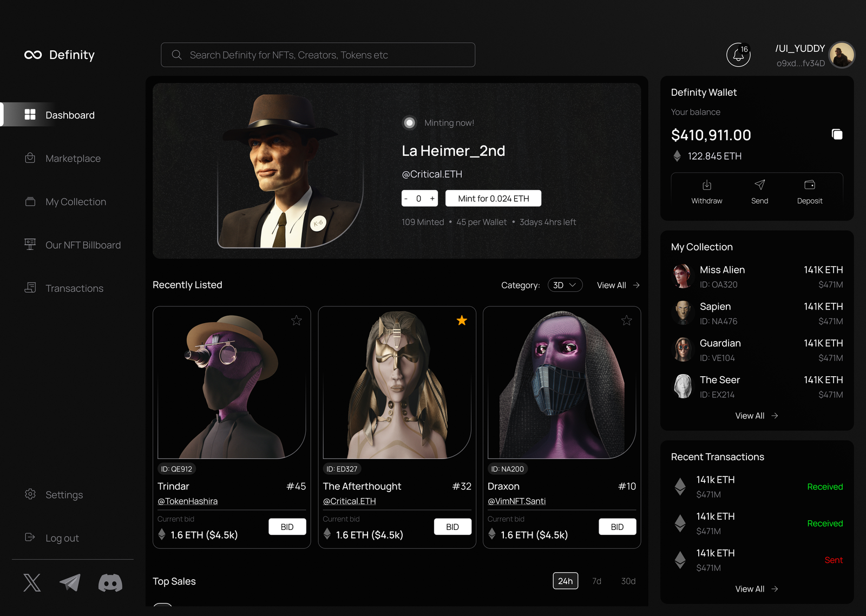
Task: Open the Discord social link
Action: pos(110,582)
